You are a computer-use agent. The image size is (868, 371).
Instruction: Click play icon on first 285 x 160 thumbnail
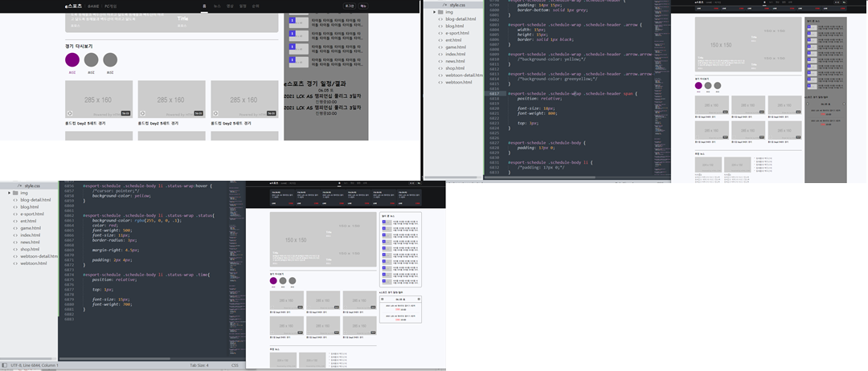(x=70, y=113)
